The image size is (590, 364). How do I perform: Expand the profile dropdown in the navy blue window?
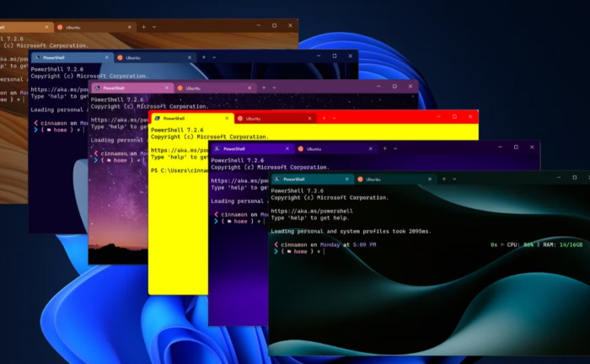tap(214, 57)
